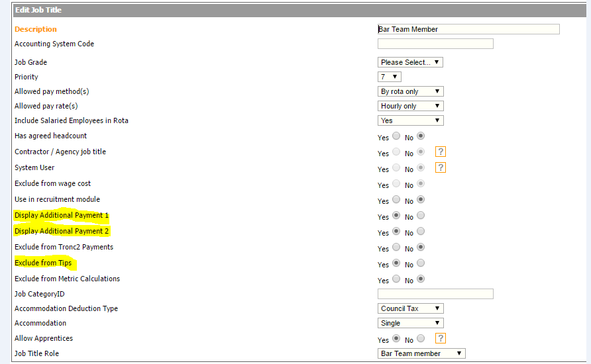Viewport: 591px width, 364px height.
Task: Select No for Exclude from Tips
Action: 421,263
